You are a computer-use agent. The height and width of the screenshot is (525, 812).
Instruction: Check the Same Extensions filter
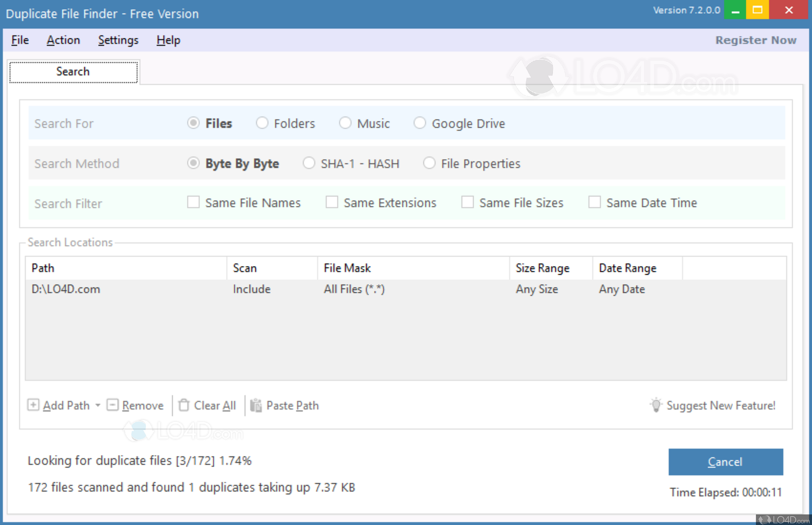coord(332,202)
